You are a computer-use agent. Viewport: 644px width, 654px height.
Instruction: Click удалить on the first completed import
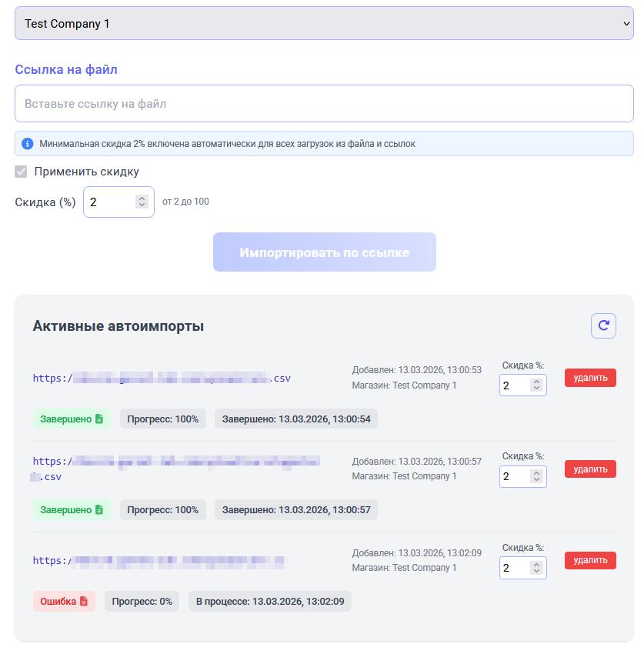(x=590, y=378)
